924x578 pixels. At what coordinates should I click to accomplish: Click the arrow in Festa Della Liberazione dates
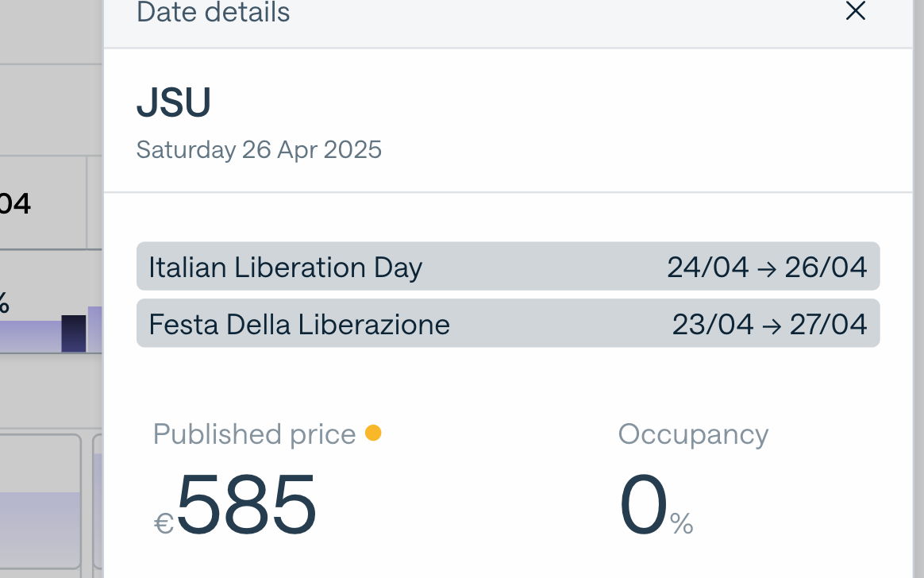[x=770, y=326]
